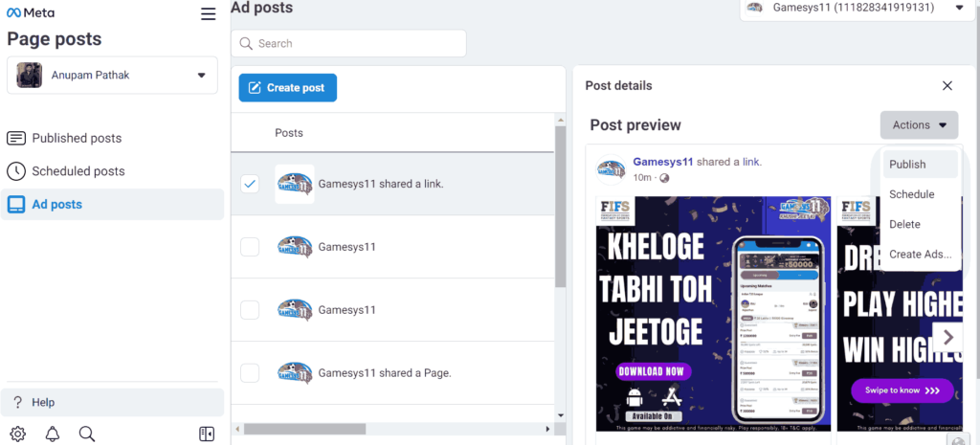Click Gamesys11 page avatar in post preview
Viewport: 980px width, 445px height.
coord(612,168)
